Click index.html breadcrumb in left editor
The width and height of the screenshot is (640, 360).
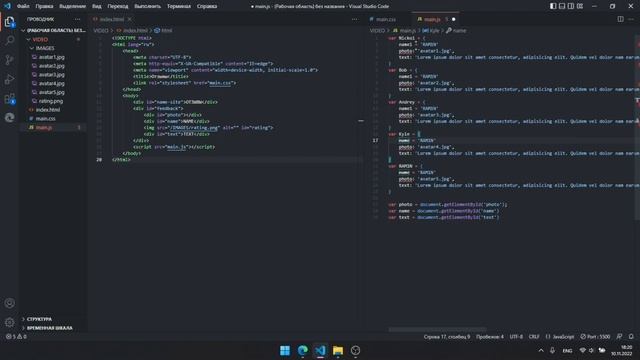[132, 31]
